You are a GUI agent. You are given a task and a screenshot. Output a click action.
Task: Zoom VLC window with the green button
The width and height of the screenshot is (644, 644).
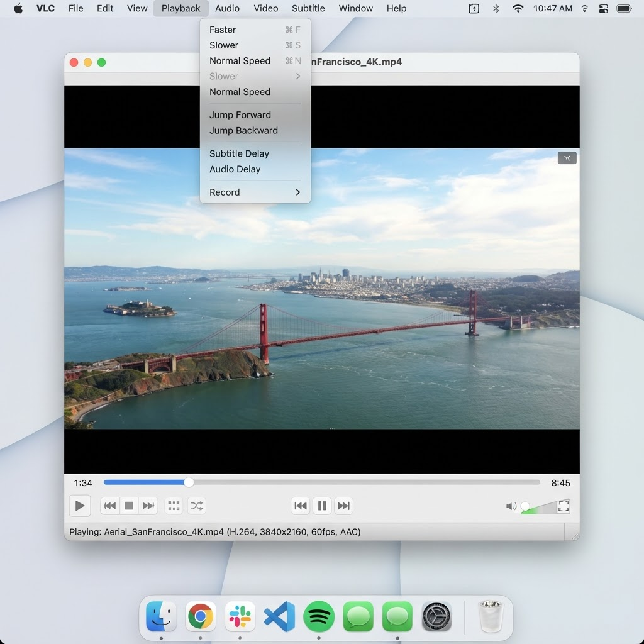coord(101,62)
